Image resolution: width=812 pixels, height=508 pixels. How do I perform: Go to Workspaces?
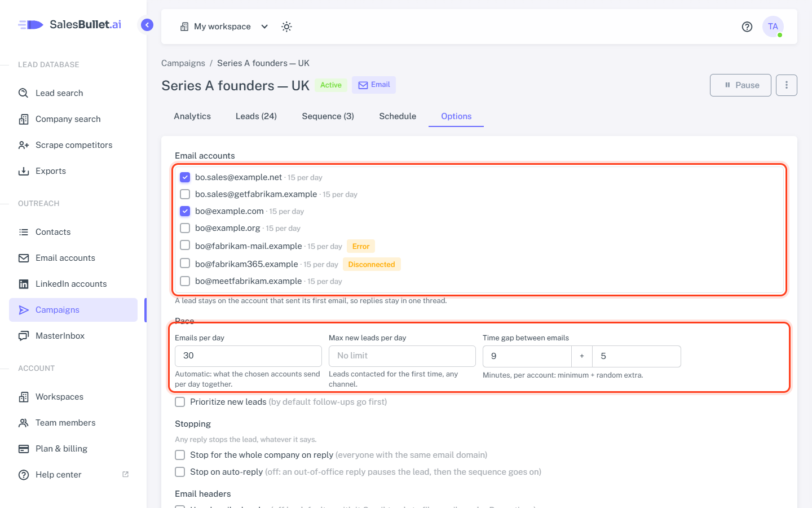pyautogui.click(x=73, y=397)
